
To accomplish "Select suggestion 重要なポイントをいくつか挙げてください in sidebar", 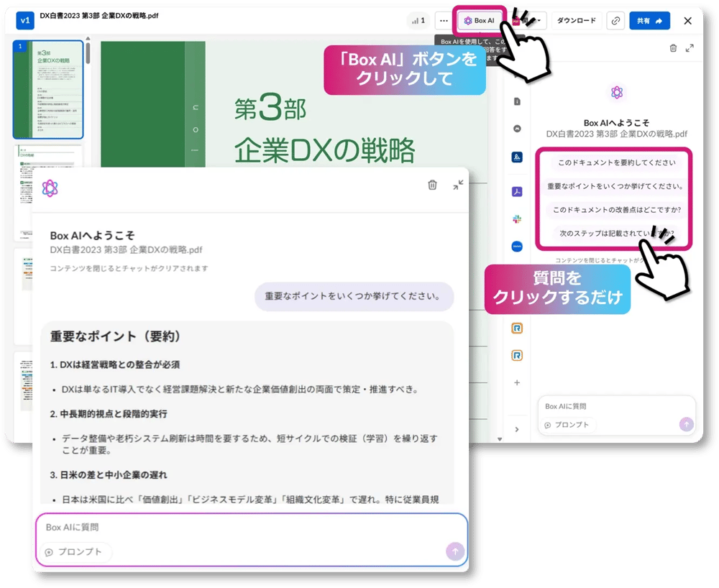I will [x=615, y=186].
